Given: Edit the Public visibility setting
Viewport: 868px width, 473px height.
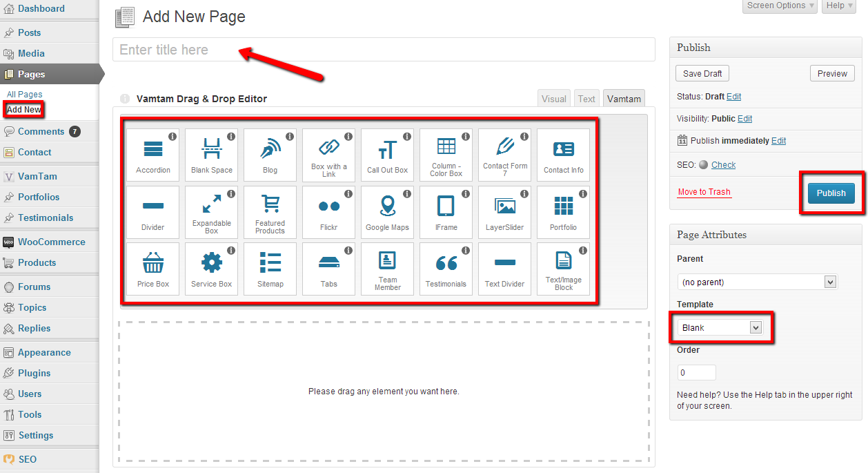Looking at the screenshot, I should pyautogui.click(x=744, y=119).
